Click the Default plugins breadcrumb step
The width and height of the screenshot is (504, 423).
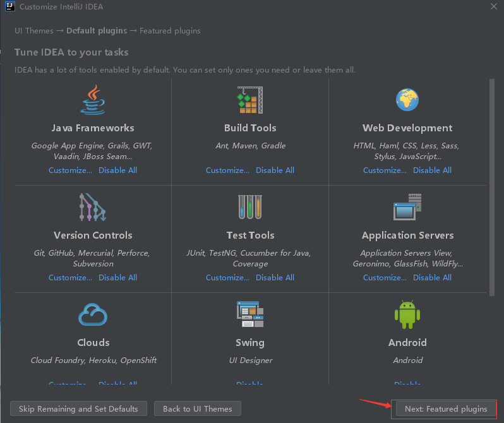[97, 31]
